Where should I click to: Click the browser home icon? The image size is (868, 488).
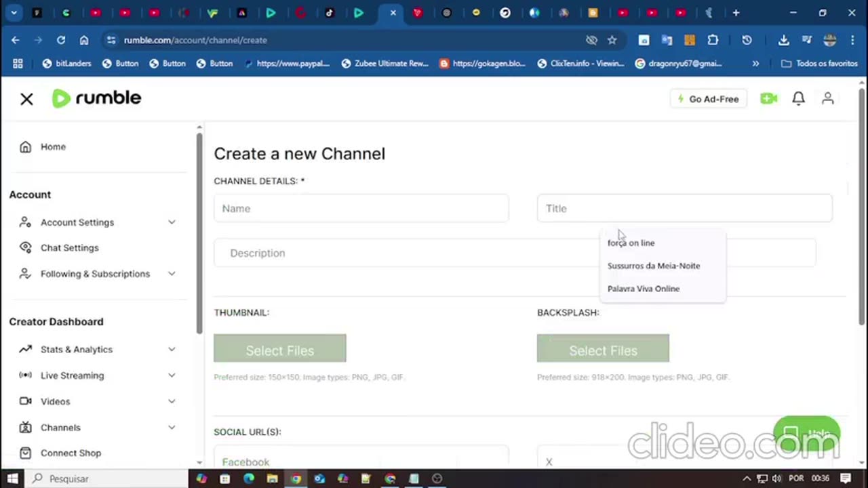coord(84,40)
